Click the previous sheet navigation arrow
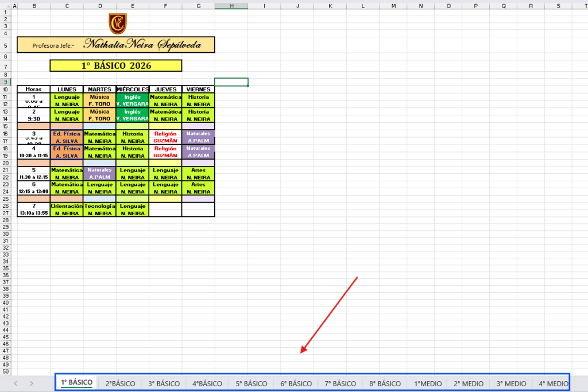This screenshot has width=588, height=392. [x=16, y=383]
